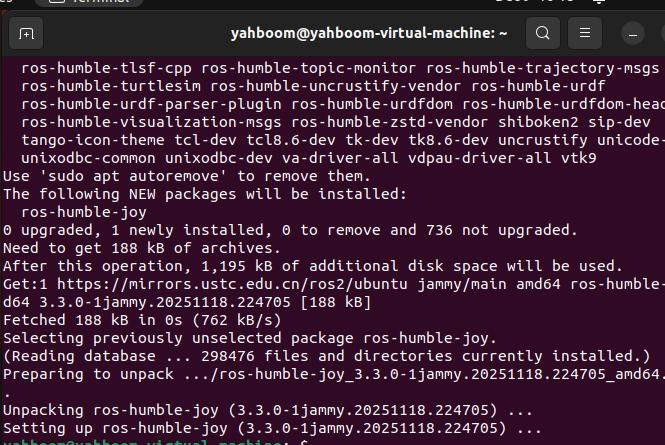Viewport: 665px width, 445px height.
Task: Click the 'After this operation, 1,195 kB' line
Action: pyautogui.click(x=313, y=266)
